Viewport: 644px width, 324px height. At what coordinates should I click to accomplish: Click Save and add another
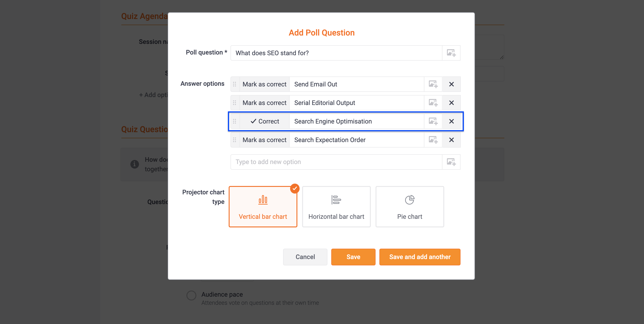[x=420, y=257]
